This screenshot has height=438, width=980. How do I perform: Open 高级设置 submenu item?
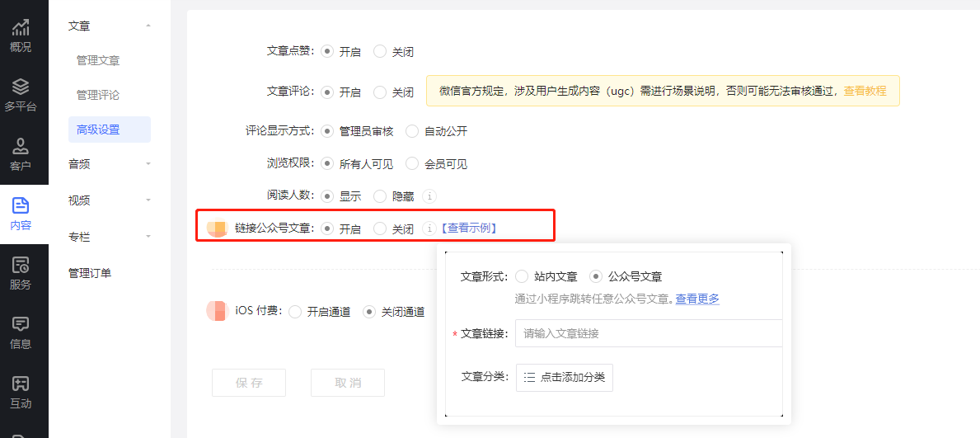(110, 130)
